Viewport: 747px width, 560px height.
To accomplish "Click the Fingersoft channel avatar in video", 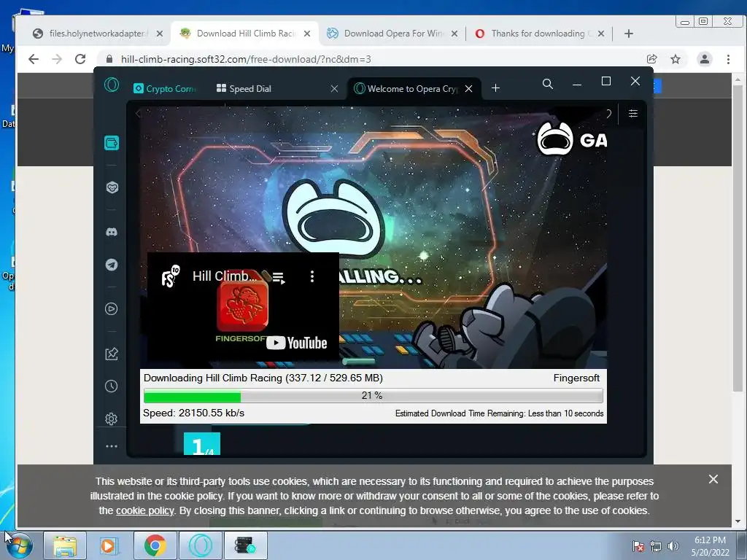I will point(171,276).
